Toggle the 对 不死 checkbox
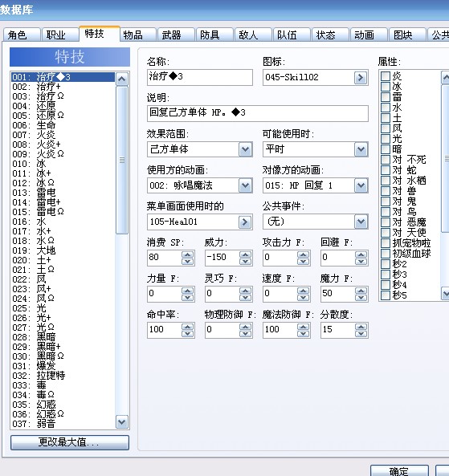 pyautogui.click(x=386, y=160)
